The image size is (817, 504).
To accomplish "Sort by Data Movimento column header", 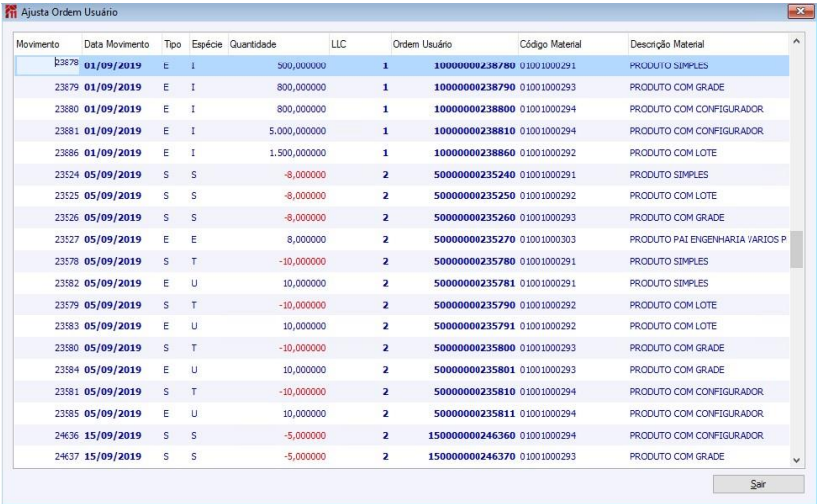I will pyautogui.click(x=121, y=44).
